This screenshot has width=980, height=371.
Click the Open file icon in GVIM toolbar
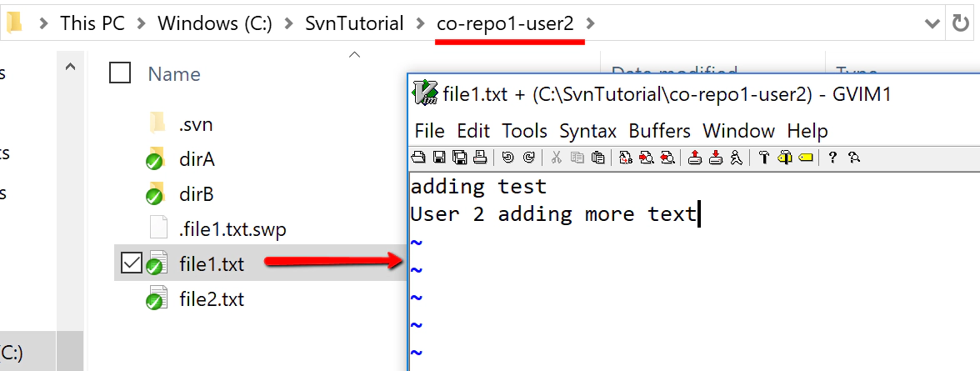[x=418, y=158]
